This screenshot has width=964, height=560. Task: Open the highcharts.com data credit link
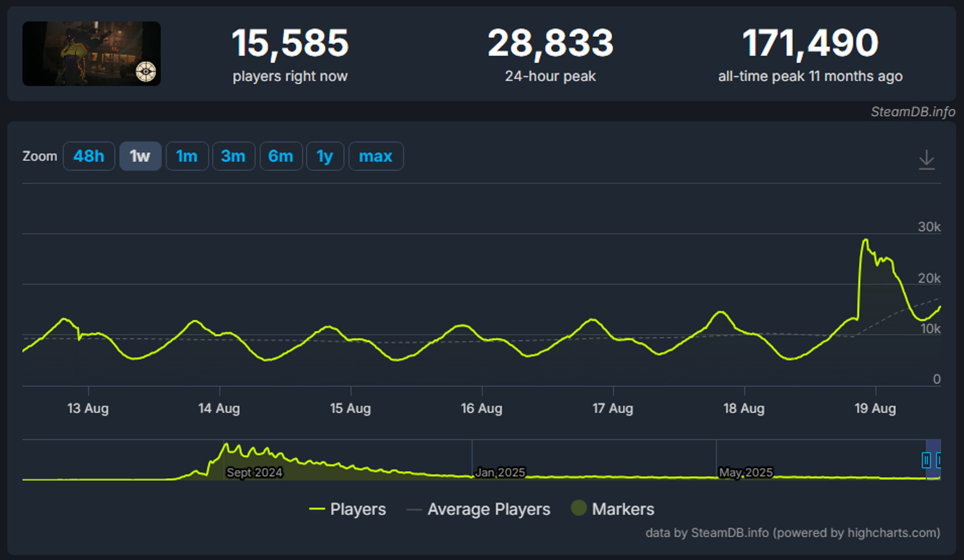click(793, 532)
